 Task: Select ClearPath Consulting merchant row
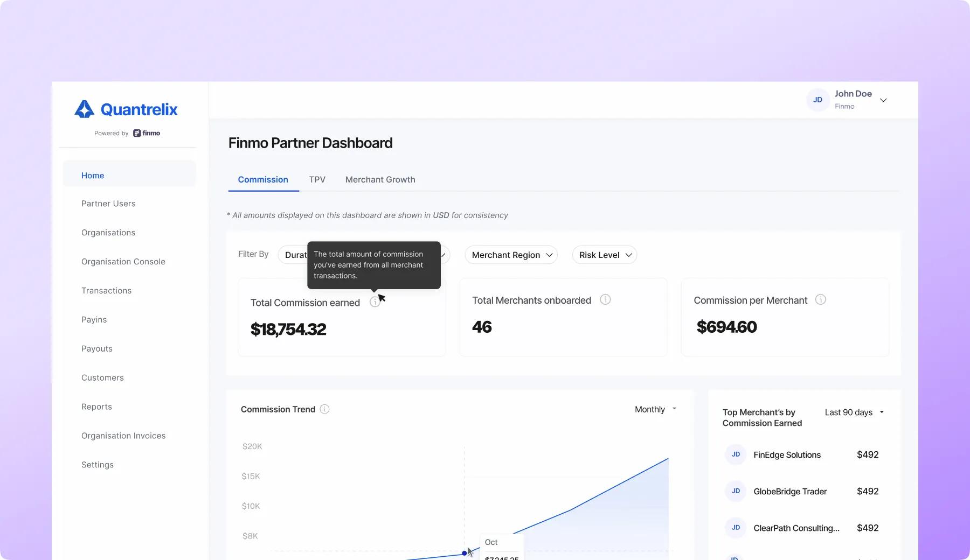(x=796, y=528)
